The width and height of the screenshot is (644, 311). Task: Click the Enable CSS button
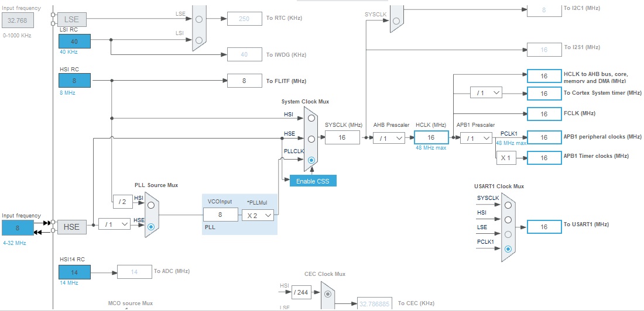313,181
